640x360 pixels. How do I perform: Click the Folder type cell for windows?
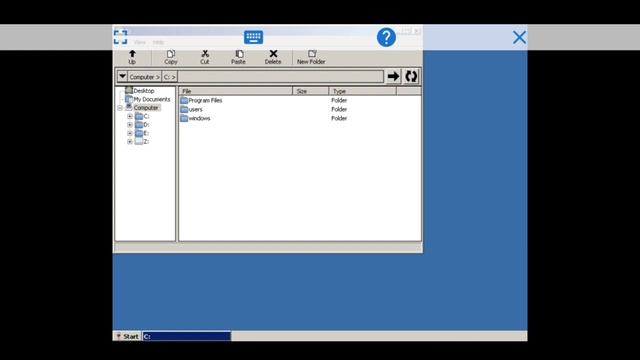pyautogui.click(x=339, y=118)
